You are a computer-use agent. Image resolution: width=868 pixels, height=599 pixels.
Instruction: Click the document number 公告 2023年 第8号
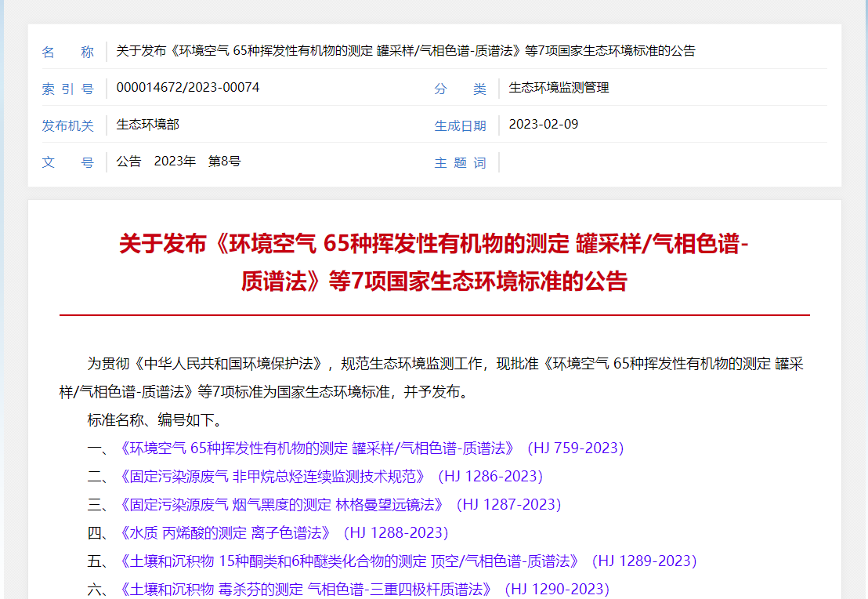coord(178,162)
